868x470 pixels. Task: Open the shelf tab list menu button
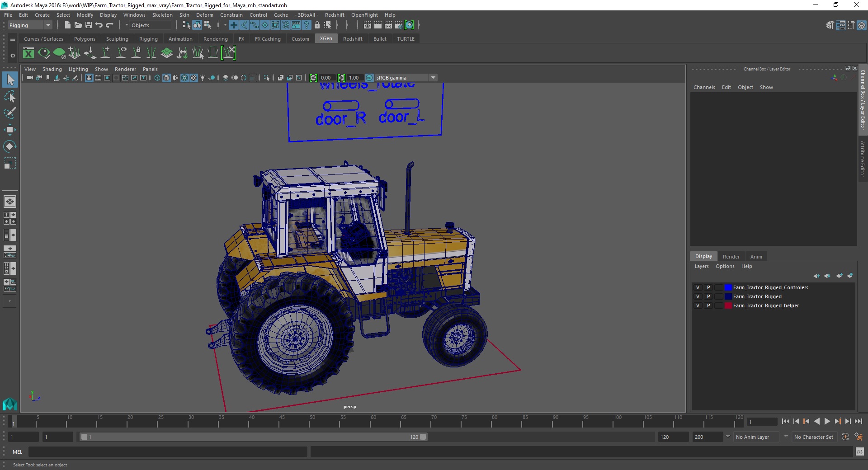[13, 39]
